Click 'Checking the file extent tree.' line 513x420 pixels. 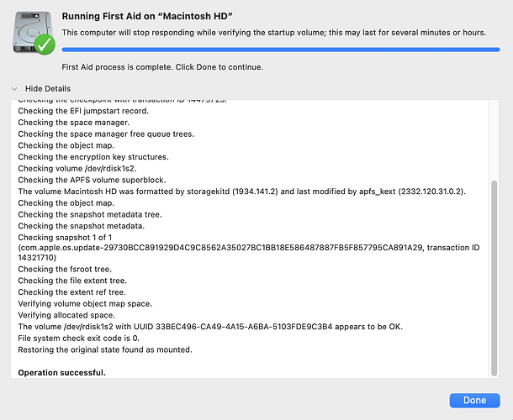coord(72,281)
